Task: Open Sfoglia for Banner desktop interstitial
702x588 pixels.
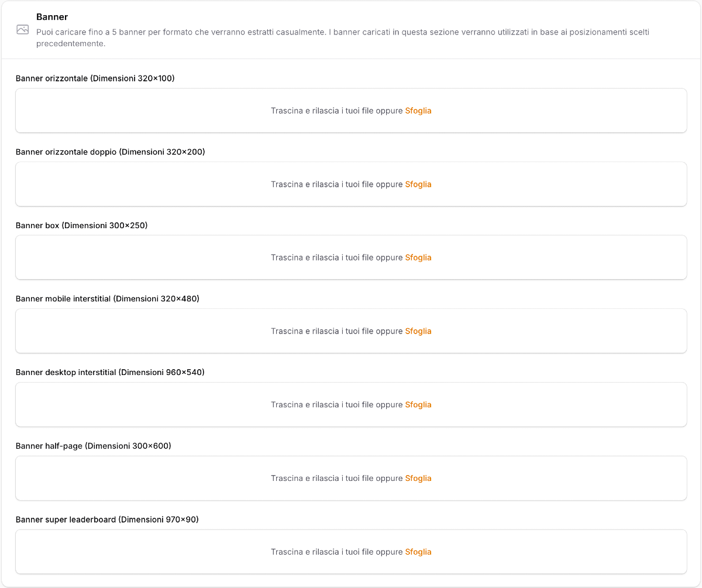Action: pos(418,405)
